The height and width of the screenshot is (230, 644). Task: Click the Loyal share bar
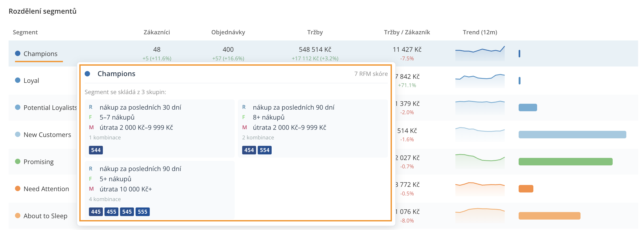click(x=519, y=81)
